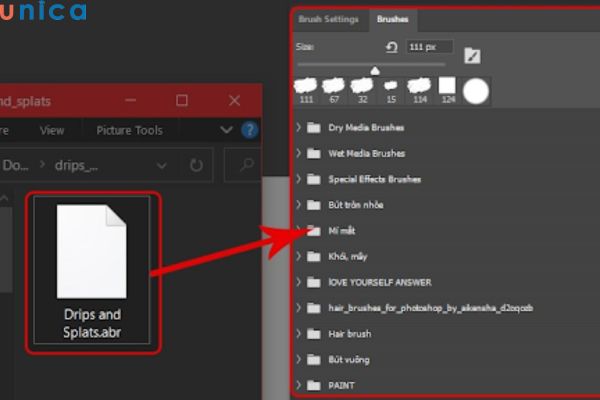Click the brush size input field
The height and width of the screenshot is (400, 600).
(x=430, y=47)
